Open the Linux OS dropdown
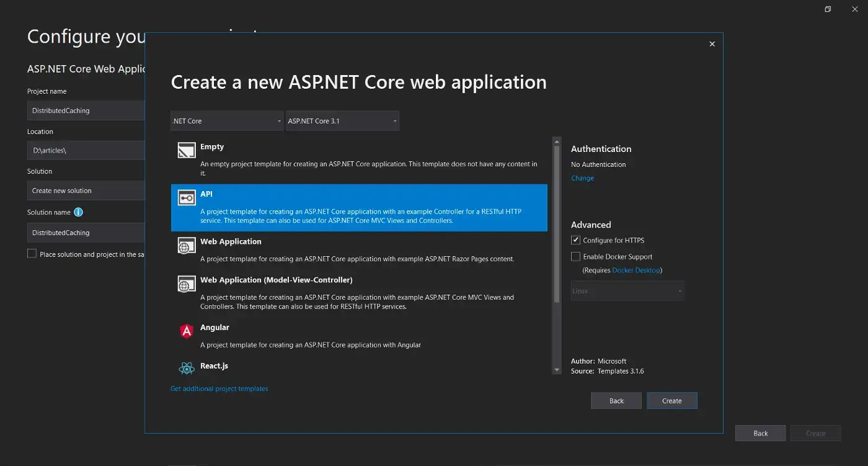Image resolution: width=868 pixels, height=466 pixels. point(627,291)
